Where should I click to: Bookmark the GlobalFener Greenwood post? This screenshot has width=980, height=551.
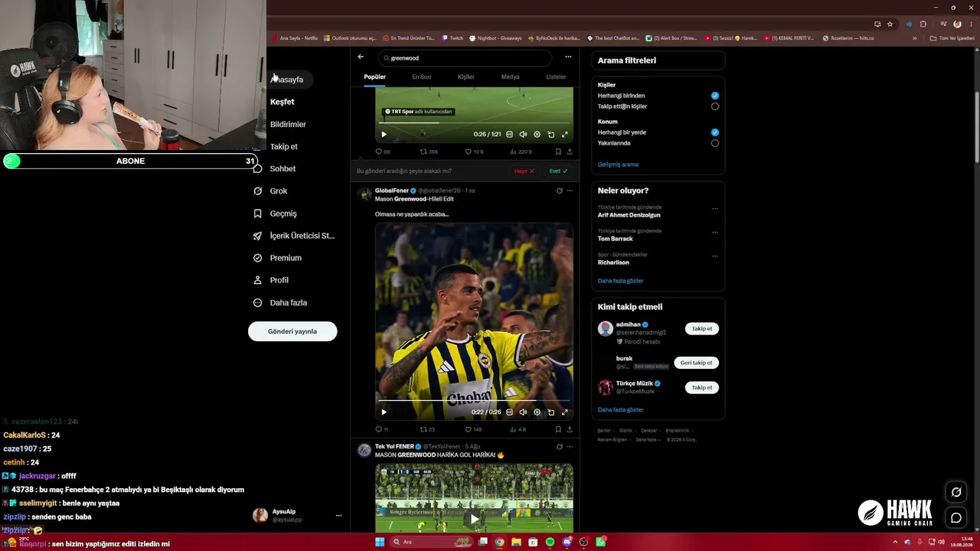point(558,429)
